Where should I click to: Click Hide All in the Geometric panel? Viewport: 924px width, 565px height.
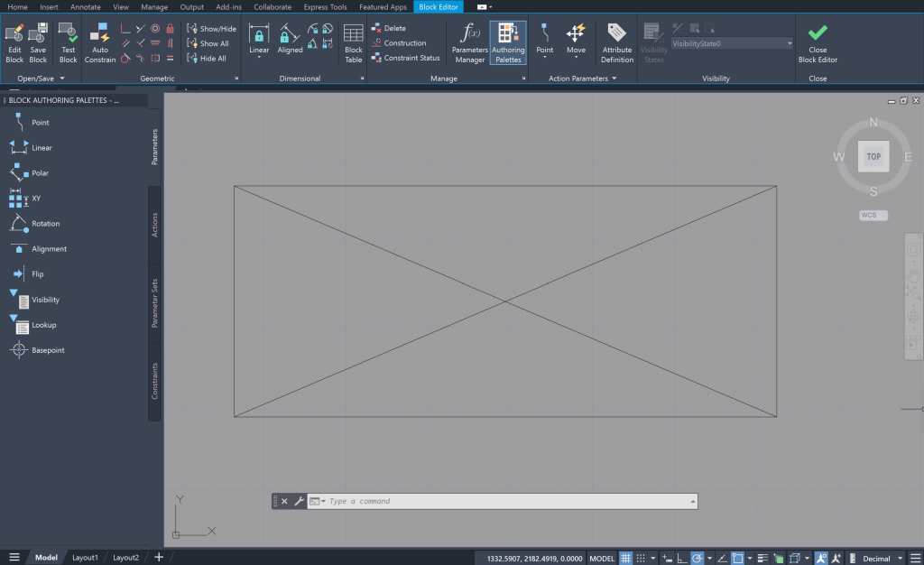210,58
